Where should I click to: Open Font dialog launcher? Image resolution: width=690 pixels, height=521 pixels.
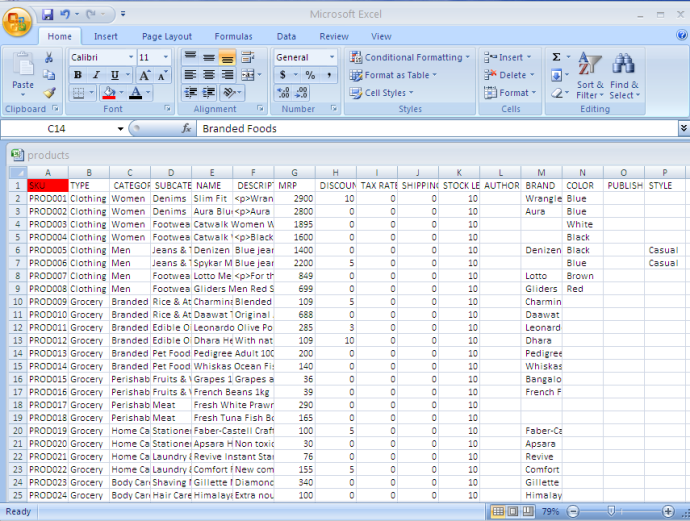click(167, 108)
